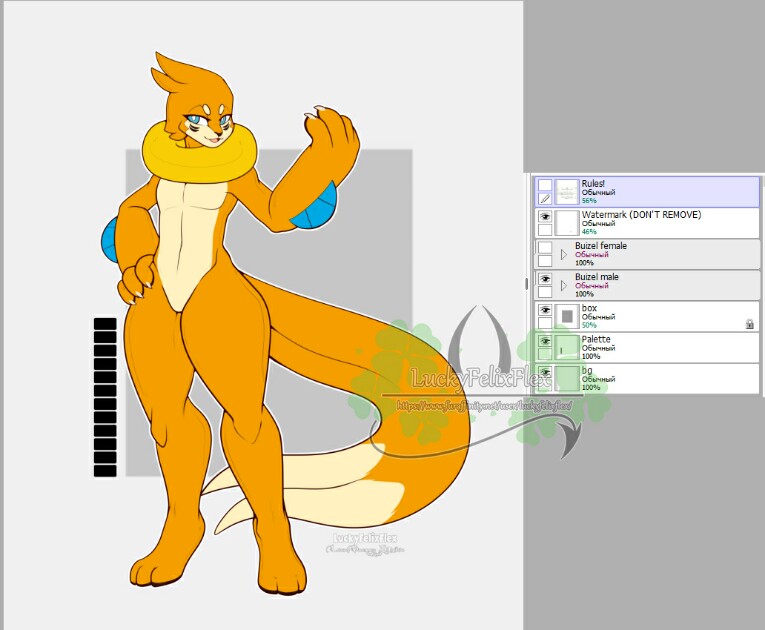
Task: Select box layer thumbnail with gray square
Action: pyautogui.click(x=566, y=317)
